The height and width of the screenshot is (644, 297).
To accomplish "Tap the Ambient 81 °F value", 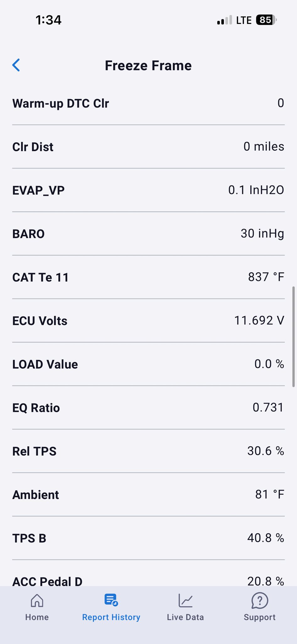I will pos(270,494).
